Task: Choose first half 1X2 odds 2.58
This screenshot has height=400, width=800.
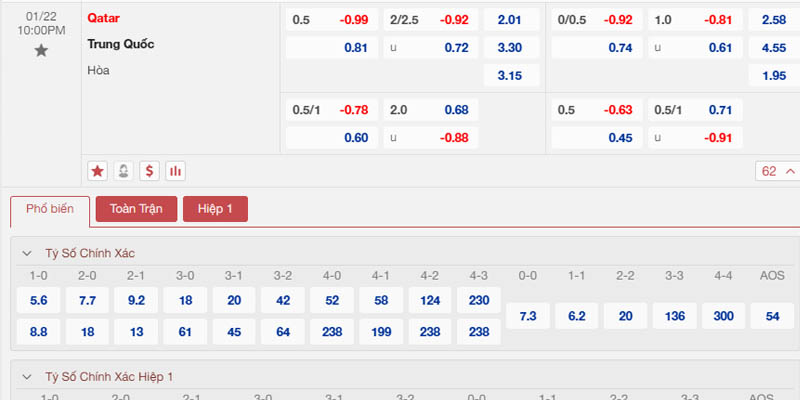Action: 774,20
